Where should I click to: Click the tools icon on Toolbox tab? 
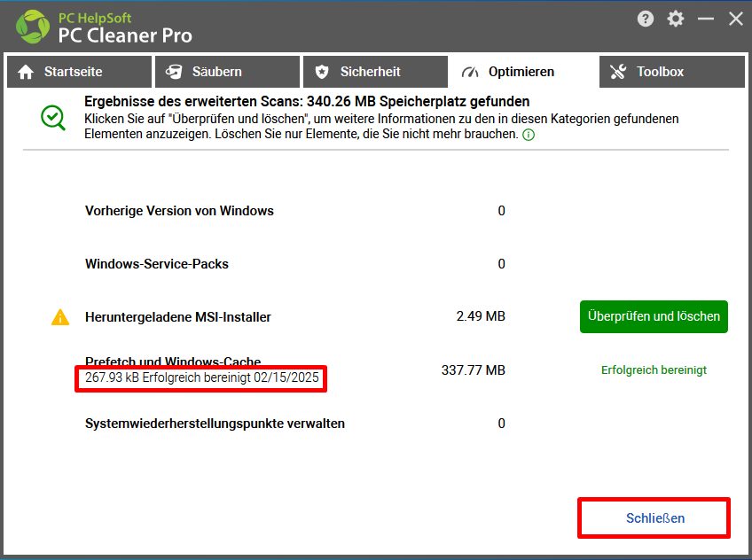point(618,72)
